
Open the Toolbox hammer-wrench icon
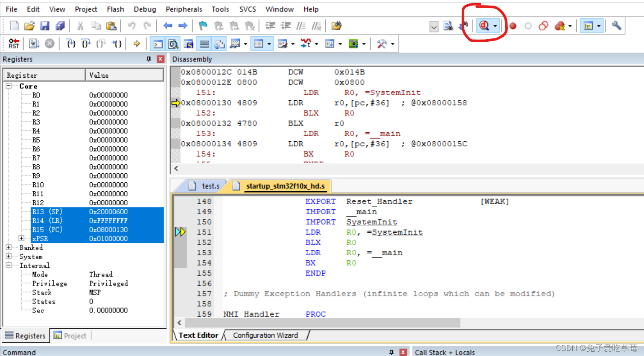coord(382,44)
